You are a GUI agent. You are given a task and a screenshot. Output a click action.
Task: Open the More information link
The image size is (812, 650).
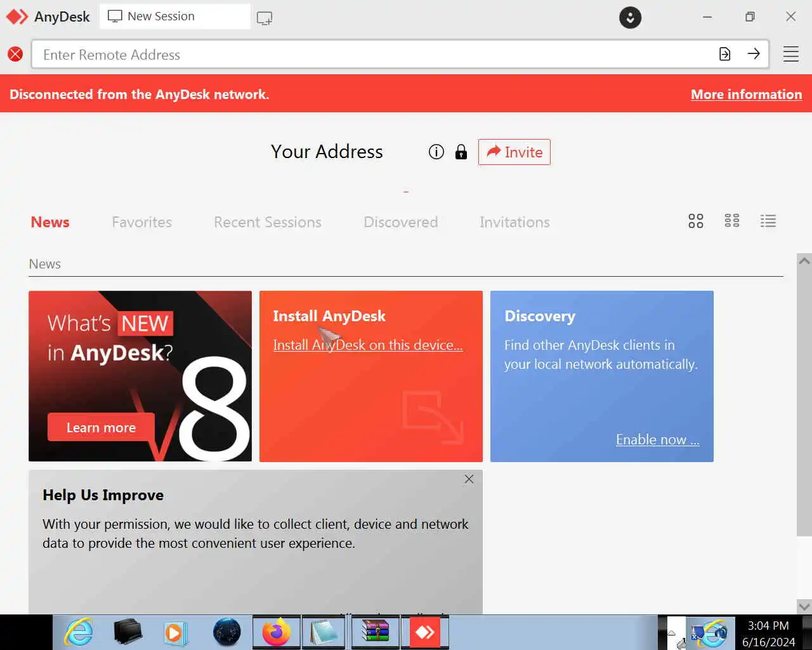coord(746,94)
